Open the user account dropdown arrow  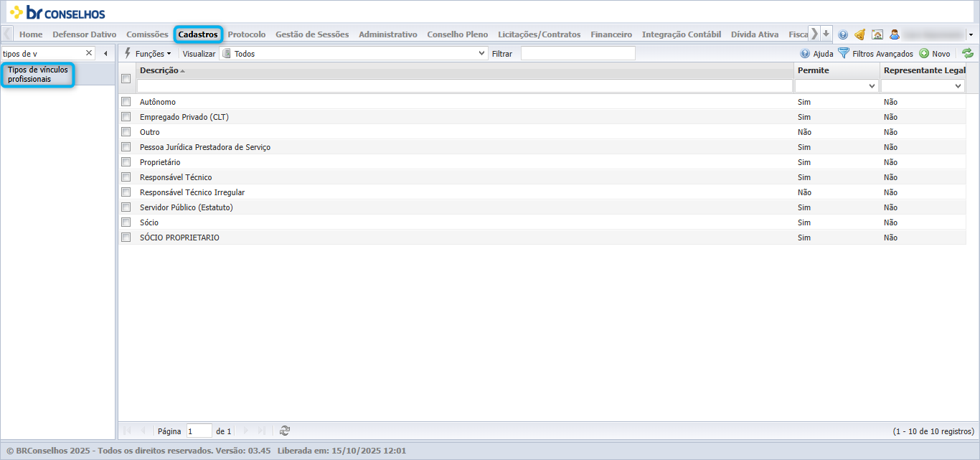pos(970,34)
